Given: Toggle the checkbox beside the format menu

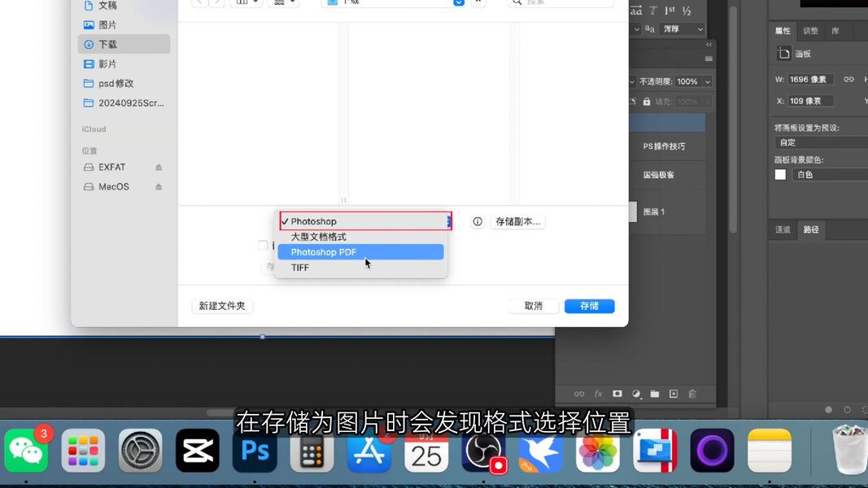Looking at the screenshot, I should tap(263, 245).
